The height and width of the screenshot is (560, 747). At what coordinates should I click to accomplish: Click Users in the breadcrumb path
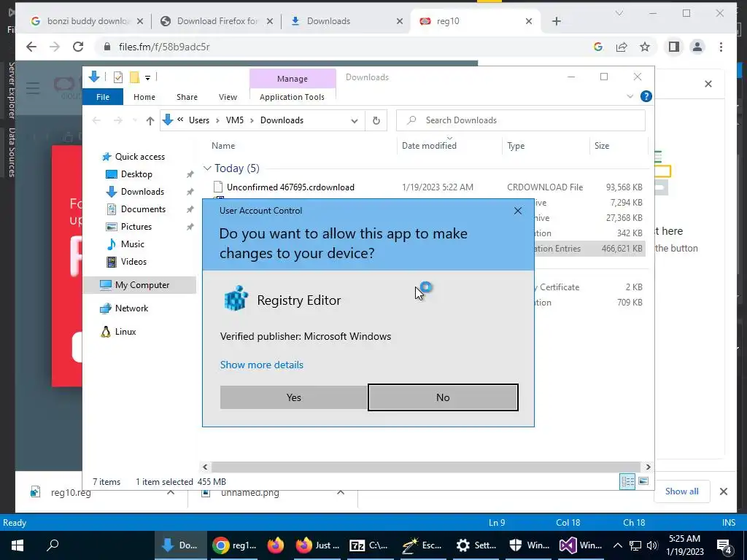pos(198,120)
